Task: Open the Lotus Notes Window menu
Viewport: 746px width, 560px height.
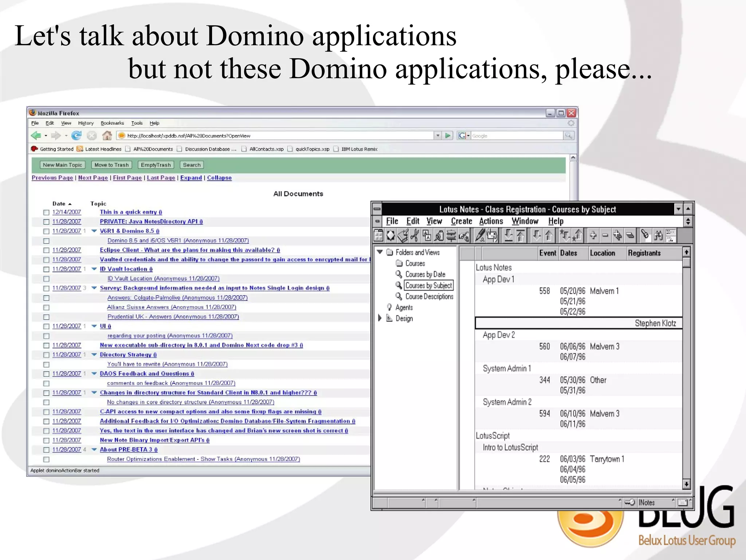Action: click(x=525, y=221)
